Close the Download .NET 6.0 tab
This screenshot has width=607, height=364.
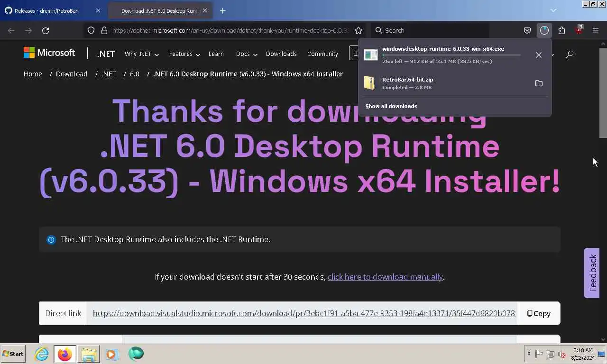[205, 10]
